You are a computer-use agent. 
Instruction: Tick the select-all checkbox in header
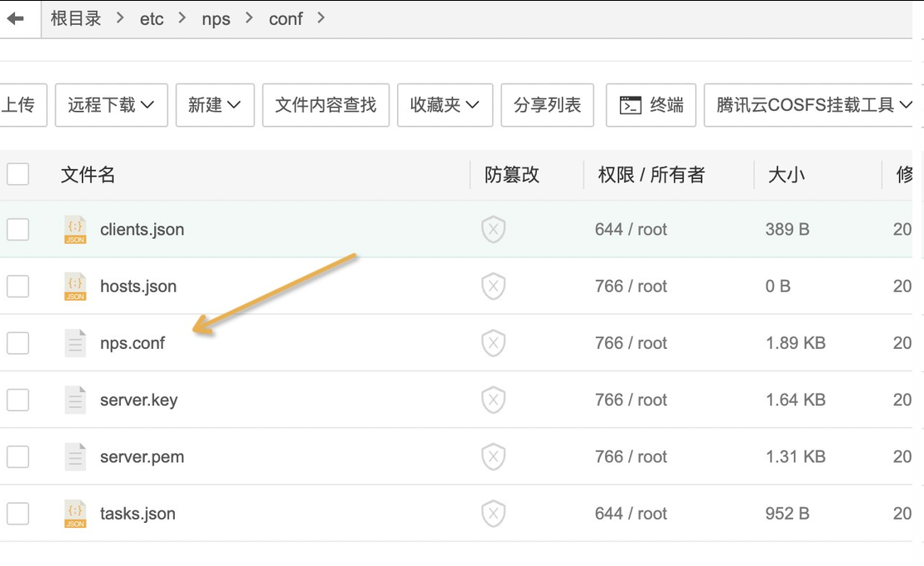tap(17, 175)
